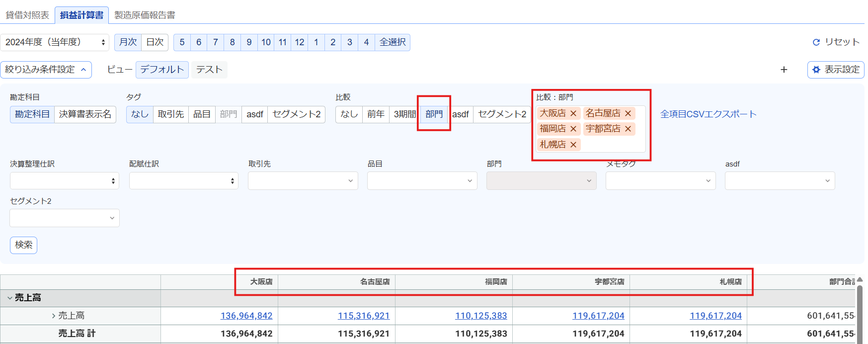The image size is (868, 344).
Task: Remove the 札幌店 tag
Action: coord(573,145)
